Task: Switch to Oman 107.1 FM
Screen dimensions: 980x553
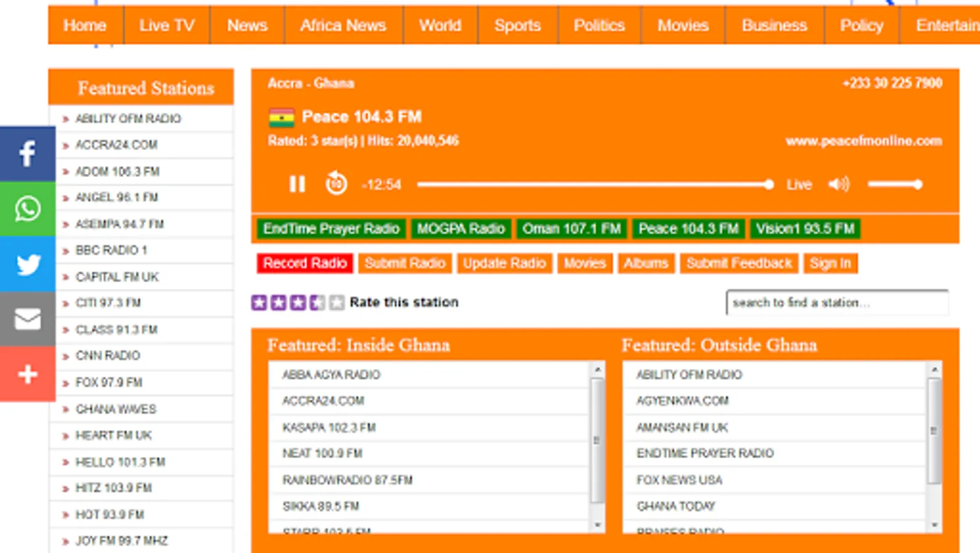Action: [572, 229]
